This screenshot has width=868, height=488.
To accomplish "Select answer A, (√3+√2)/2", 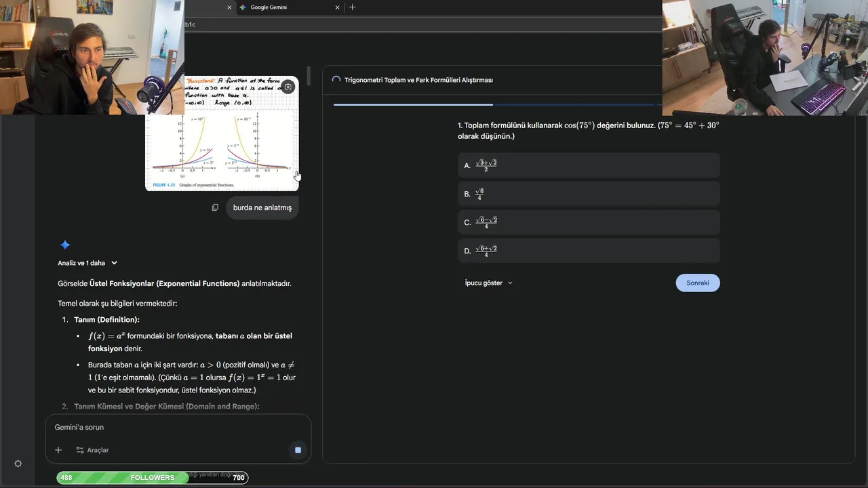I will click(x=589, y=165).
